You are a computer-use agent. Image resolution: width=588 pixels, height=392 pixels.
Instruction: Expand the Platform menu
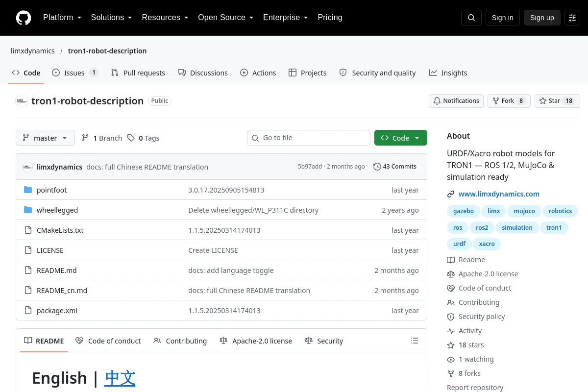click(x=62, y=18)
